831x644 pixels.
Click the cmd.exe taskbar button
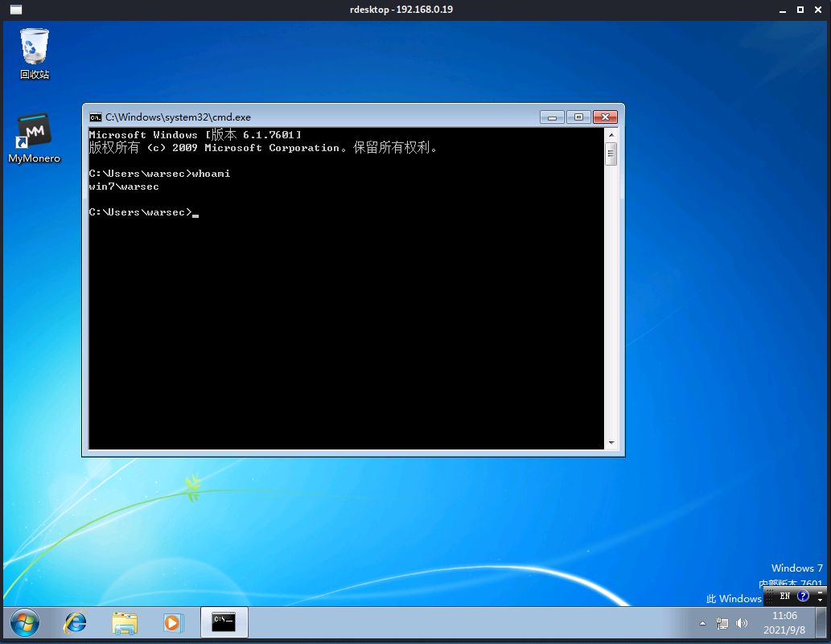pyautogui.click(x=224, y=622)
